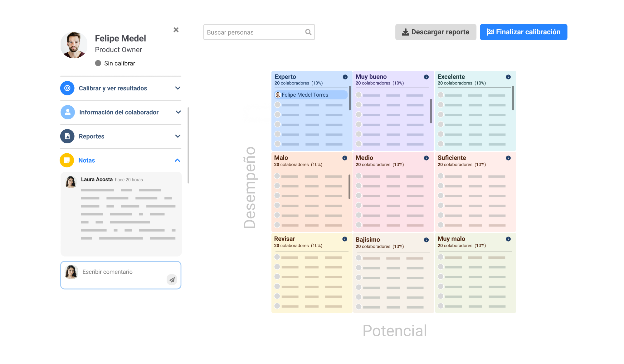
Task: Click the info icon on Muy bueno box
Action: click(x=426, y=77)
